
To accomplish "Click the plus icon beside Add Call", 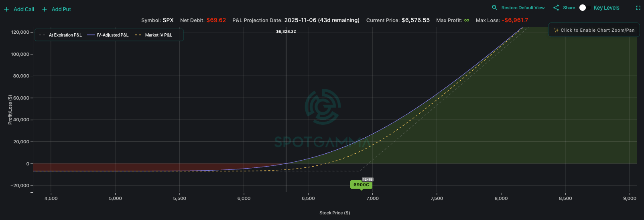I will pyautogui.click(x=6, y=9).
